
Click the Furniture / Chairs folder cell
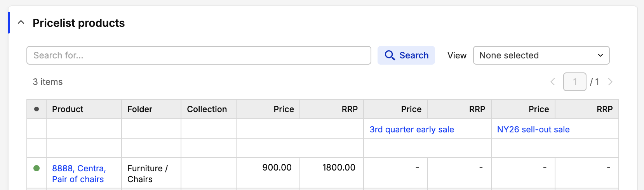pyautogui.click(x=151, y=174)
